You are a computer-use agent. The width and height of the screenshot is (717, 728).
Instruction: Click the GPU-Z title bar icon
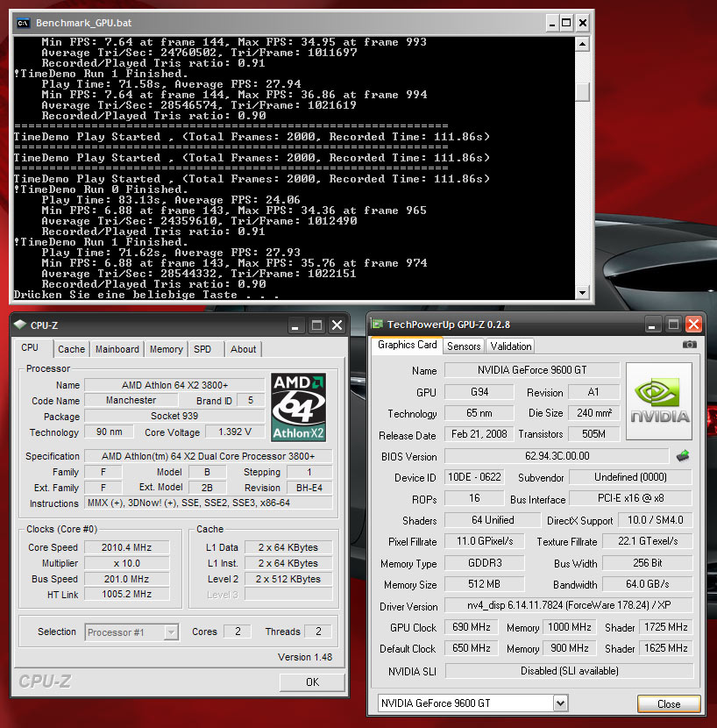(377, 324)
